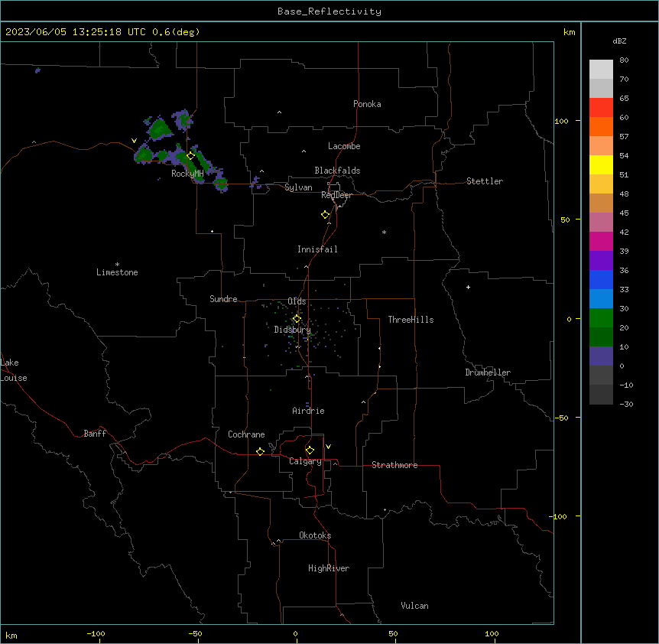Click the HighRiver label
659x644 pixels.
tap(329, 568)
